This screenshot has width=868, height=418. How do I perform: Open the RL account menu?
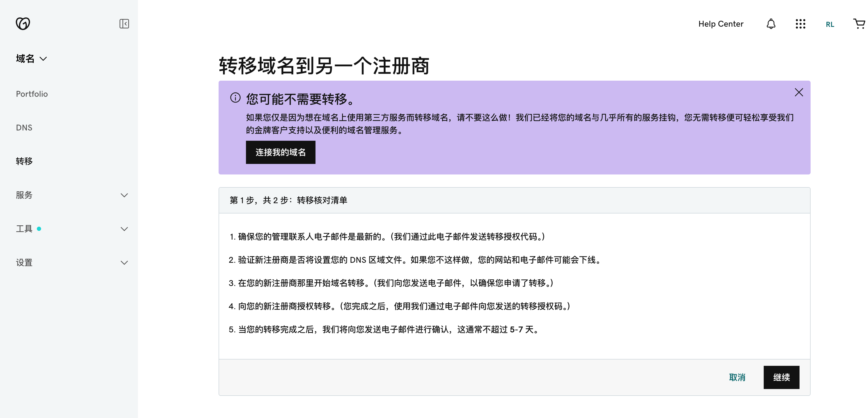(x=830, y=24)
